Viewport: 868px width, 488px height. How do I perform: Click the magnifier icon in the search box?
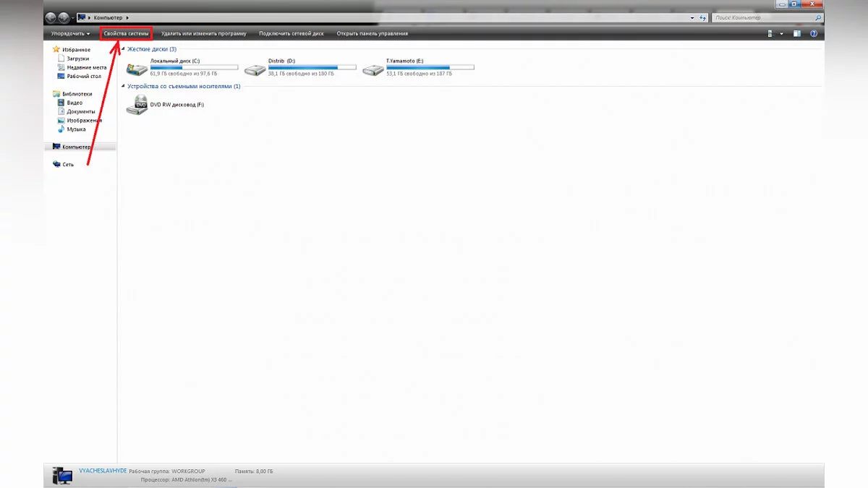(817, 17)
